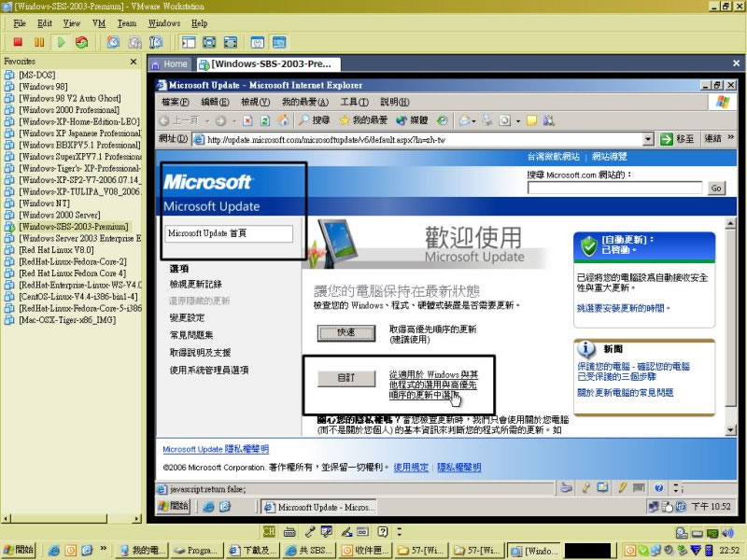Open the VMware snapshot manager icon
This screenshot has height=560, width=747.
[156, 42]
